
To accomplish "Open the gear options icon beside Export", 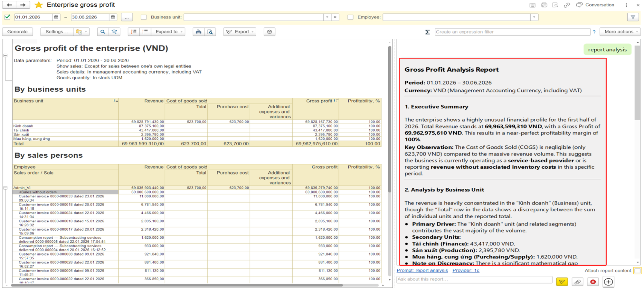I will coord(270,32).
